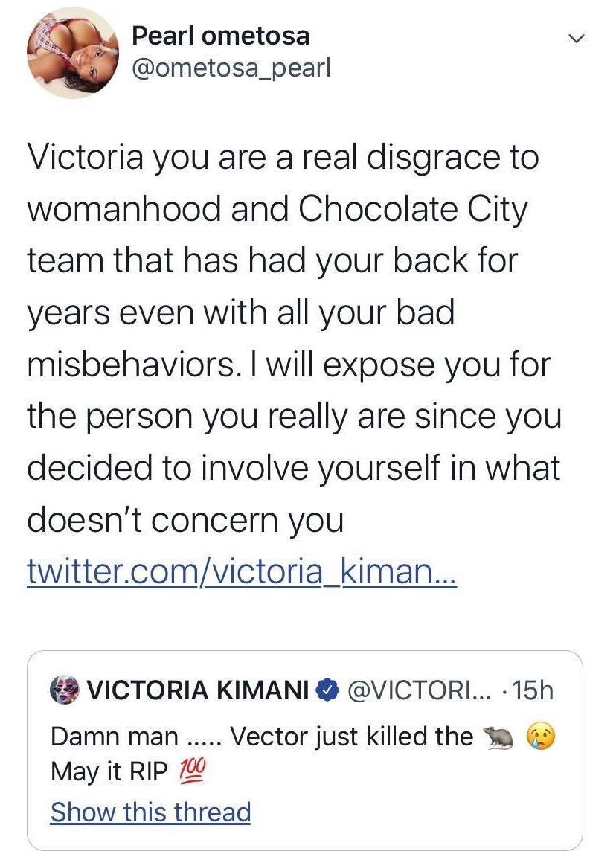616x860 pixels.
Task: Click the 'Damn man' quoted tweet text
Action: [114, 737]
